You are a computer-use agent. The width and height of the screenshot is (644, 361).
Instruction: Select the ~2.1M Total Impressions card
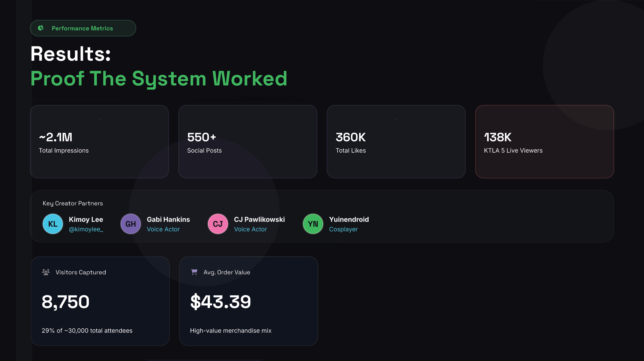(x=99, y=142)
